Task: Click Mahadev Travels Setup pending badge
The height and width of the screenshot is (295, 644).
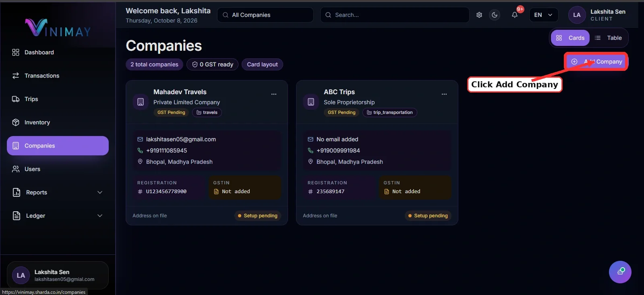Action: click(x=258, y=216)
